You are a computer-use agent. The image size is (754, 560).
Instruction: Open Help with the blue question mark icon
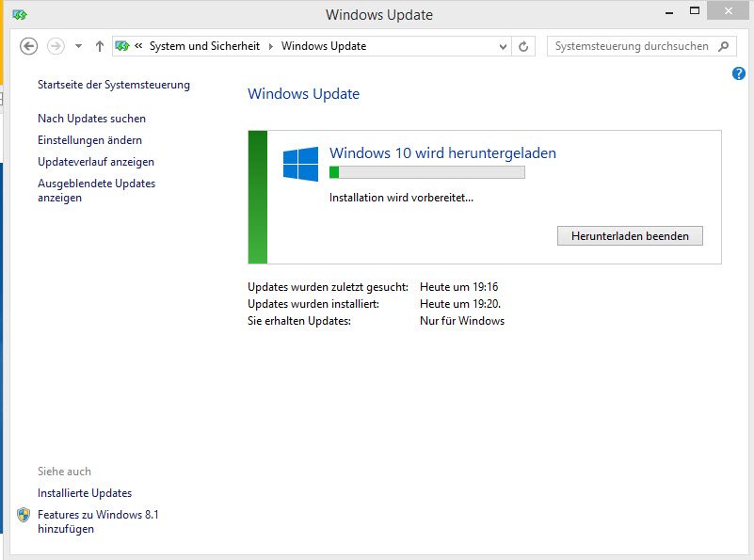(x=739, y=73)
